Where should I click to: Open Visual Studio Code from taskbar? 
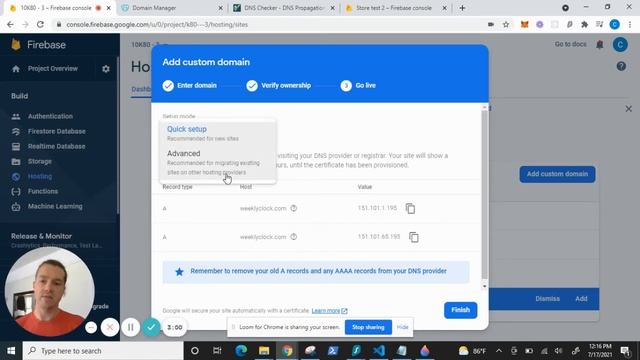pos(379,351)
